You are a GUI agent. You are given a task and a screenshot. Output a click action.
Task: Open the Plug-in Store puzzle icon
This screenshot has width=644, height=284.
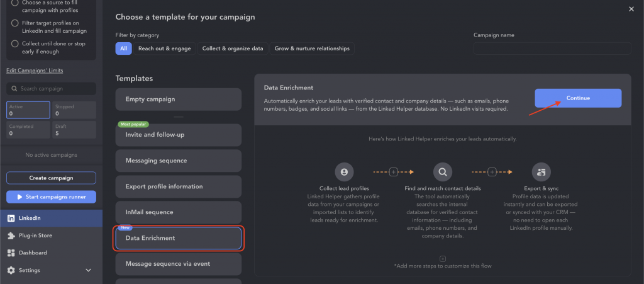point(11,236)
